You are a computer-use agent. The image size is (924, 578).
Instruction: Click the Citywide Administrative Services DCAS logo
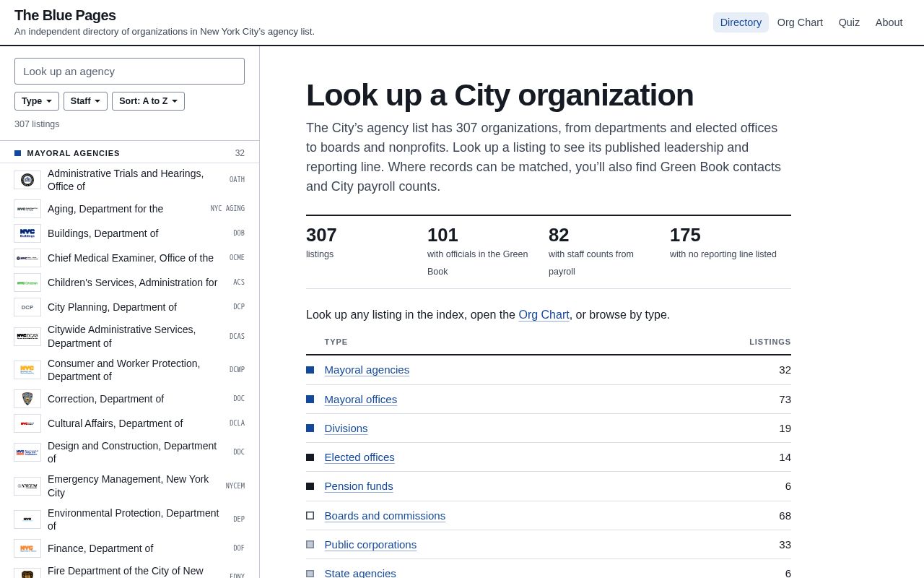[27, 337]
